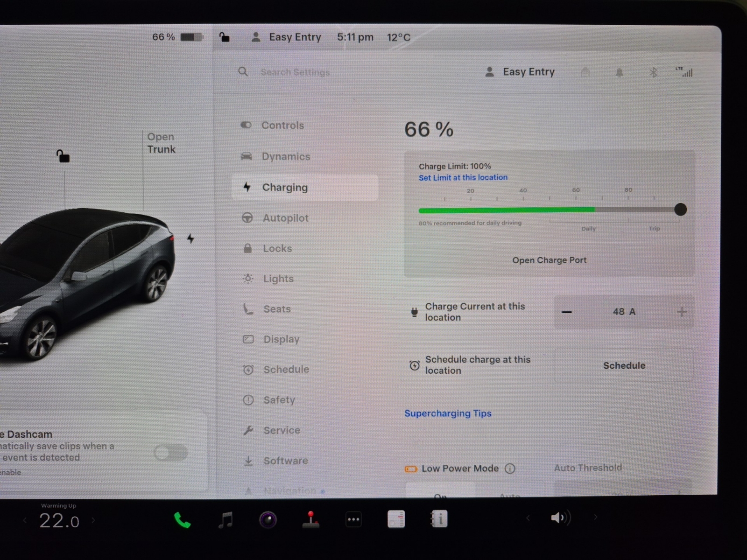Viewport: 747px width, 560px height.
Task: Launch the music player app
Action: (x=226, y=519)
